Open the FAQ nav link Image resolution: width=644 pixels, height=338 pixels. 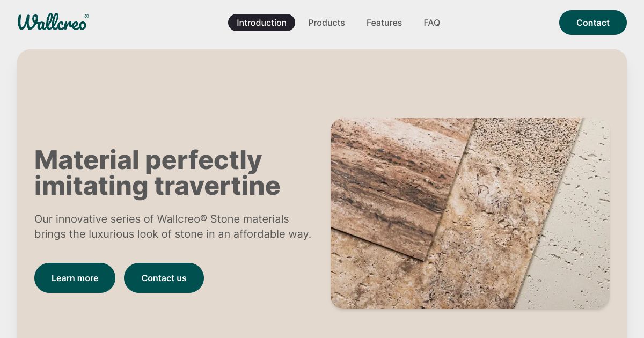tap(431, 23)
